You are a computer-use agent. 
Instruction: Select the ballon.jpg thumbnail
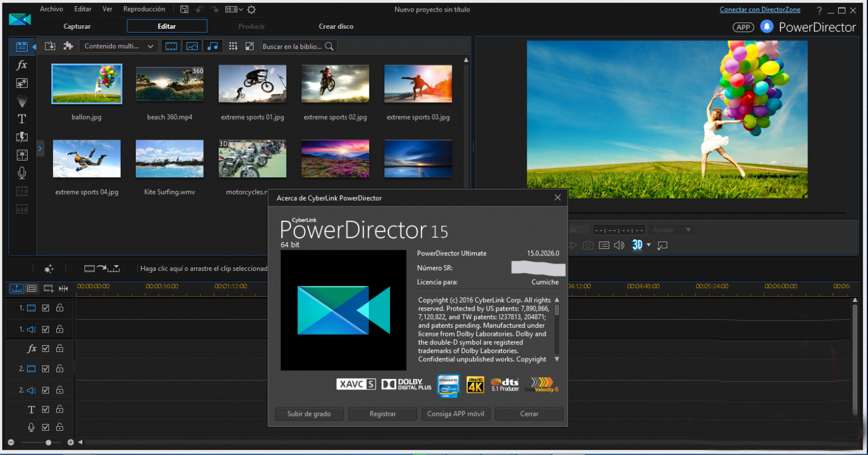(x=86, y=83)
